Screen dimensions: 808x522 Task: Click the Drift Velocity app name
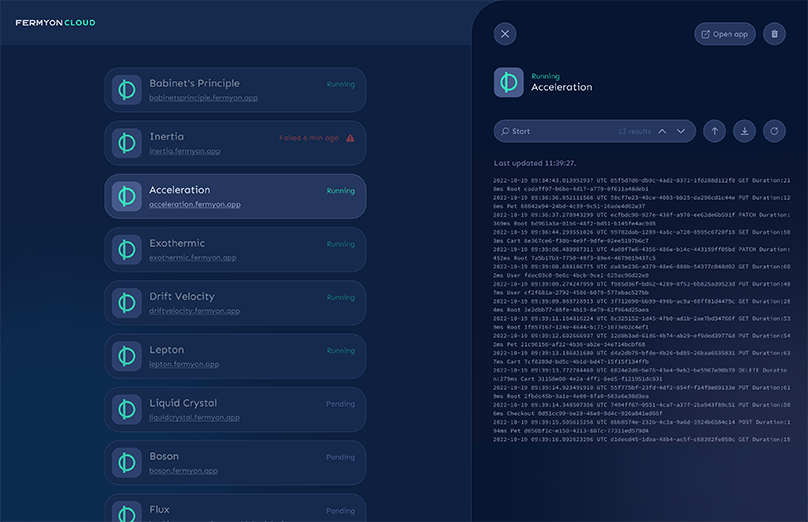[x=182, y=296]
